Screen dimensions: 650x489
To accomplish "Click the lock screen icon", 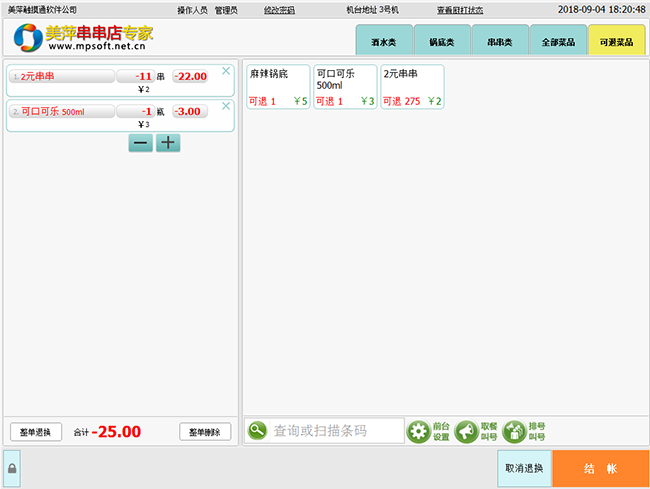I will coord(12,468).
